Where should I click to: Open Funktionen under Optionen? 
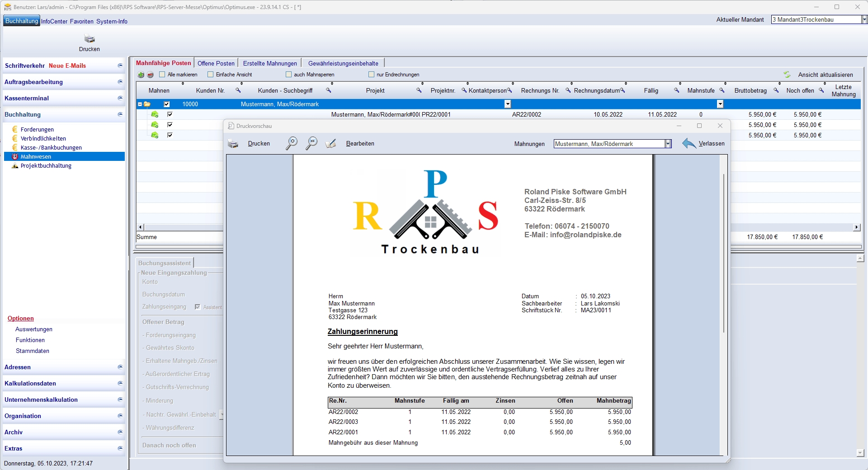pos(30,340)
